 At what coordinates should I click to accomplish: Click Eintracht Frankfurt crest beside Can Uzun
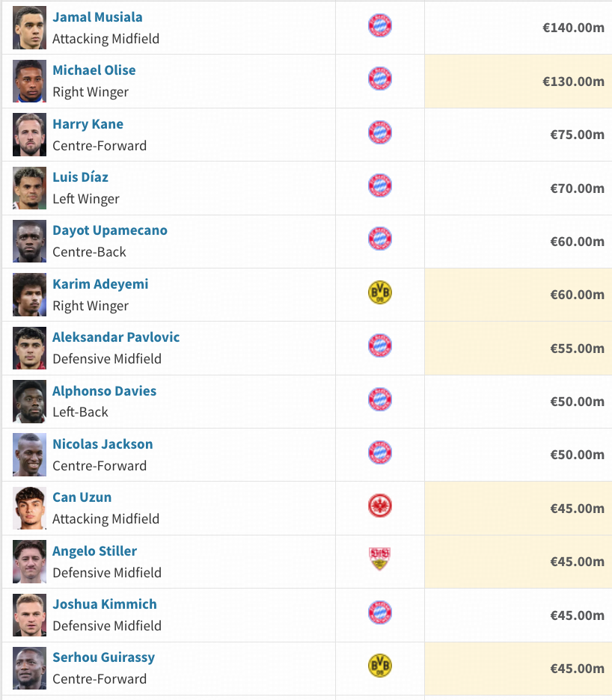click(x=380, y=506)
